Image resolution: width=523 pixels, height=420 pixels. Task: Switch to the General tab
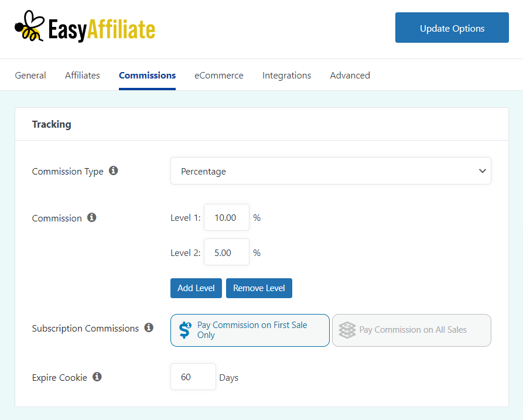tap(30, 76)
